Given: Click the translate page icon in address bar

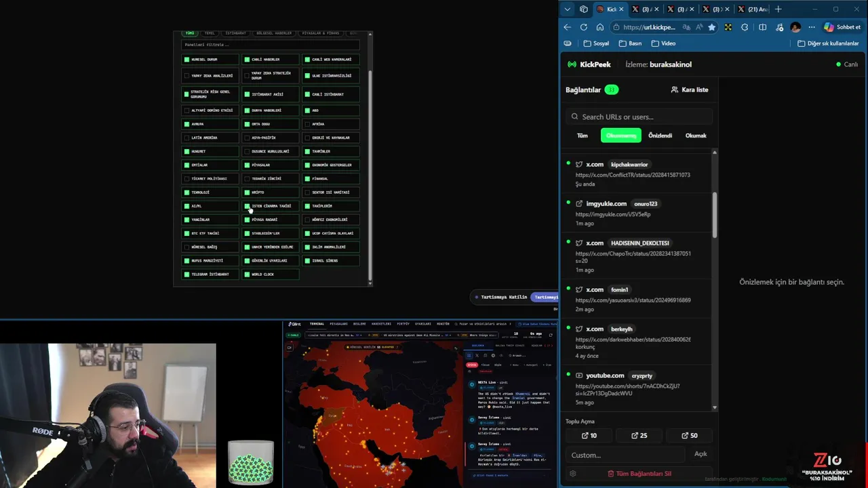Looking at the screenshot, I should click(x=687, y=27).
